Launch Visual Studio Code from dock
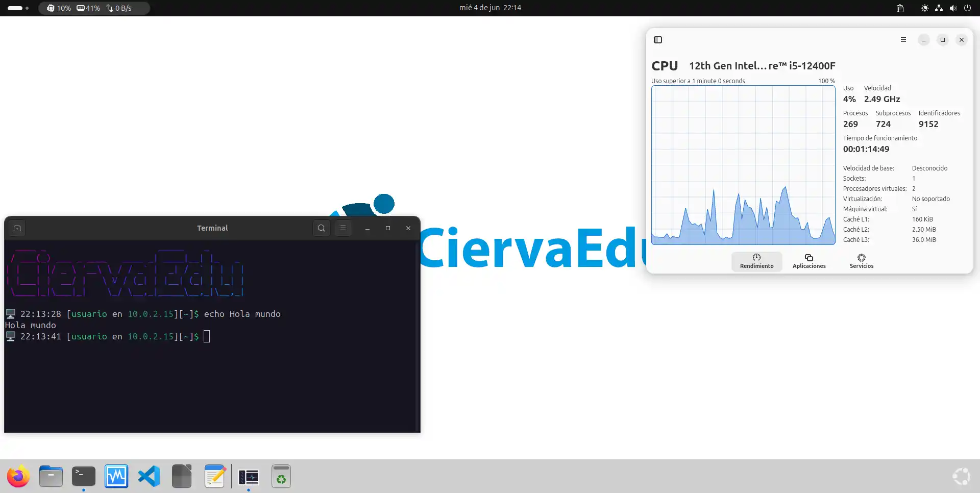Viewport: 980px width, 493px height. tap(149, 477)
